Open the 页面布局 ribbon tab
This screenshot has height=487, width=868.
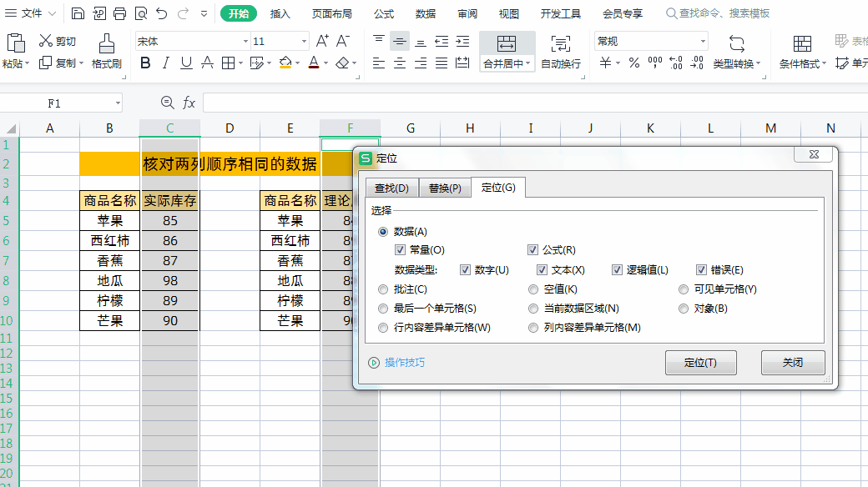click(x=331, y=14)
